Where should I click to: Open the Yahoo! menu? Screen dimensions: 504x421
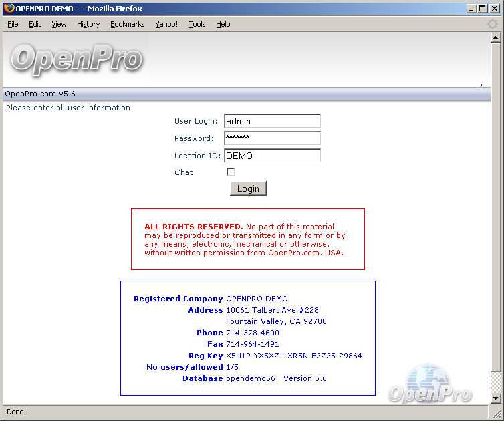[166, 24]
